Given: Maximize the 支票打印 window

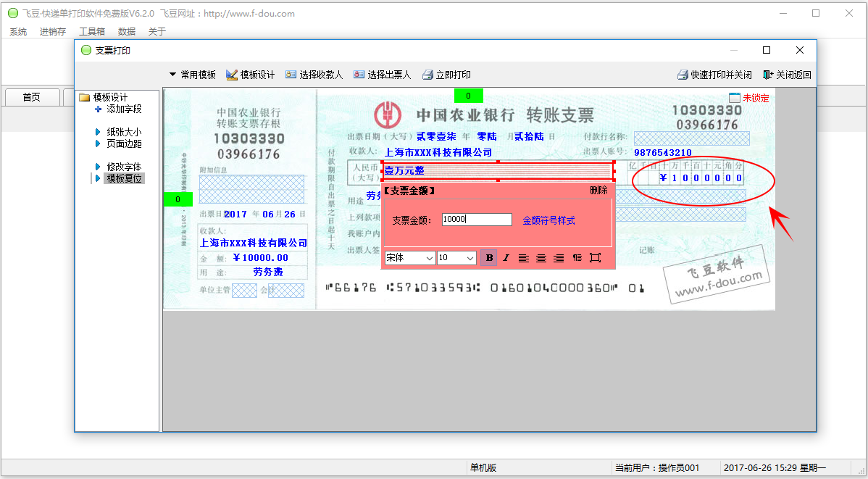Looking at the screenshot, I should tap(767, 51).
